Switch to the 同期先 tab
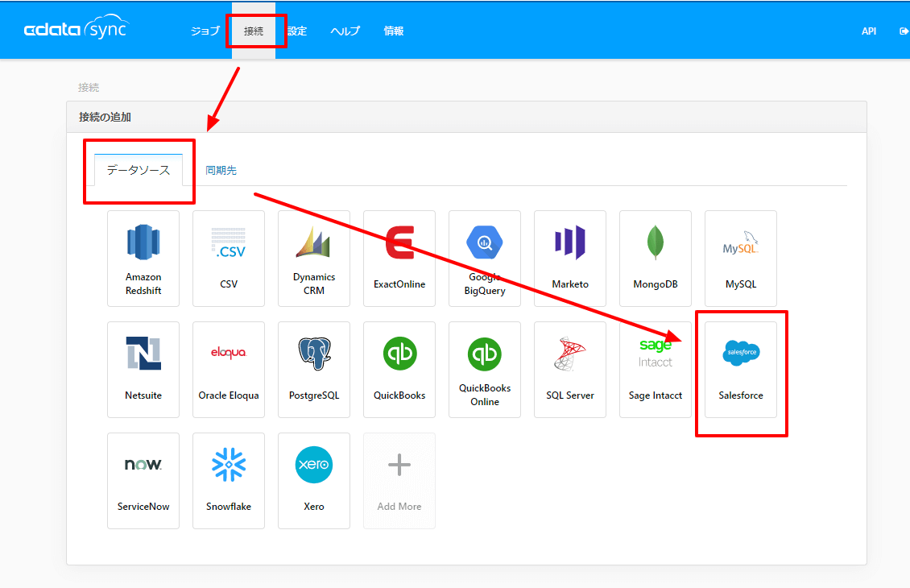This screenshot has height=588, width=910. coord(221,170)
